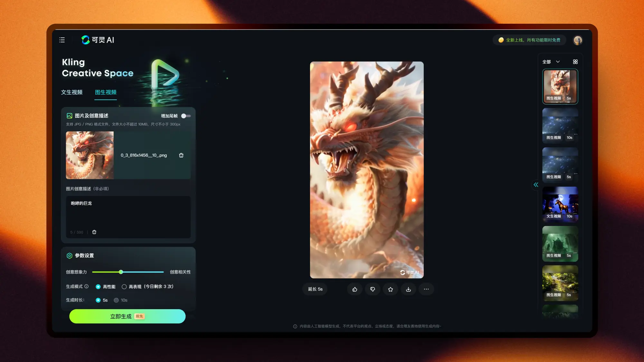Click the 立即生成 button

128,316
